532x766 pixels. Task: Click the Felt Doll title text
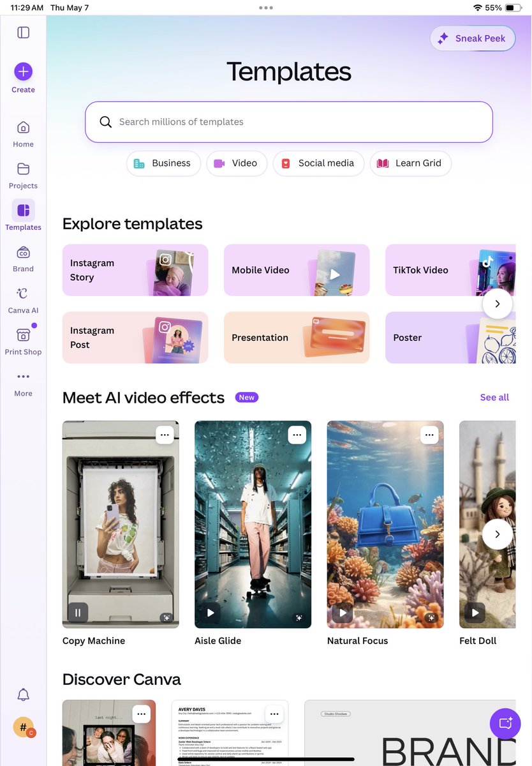478,641
